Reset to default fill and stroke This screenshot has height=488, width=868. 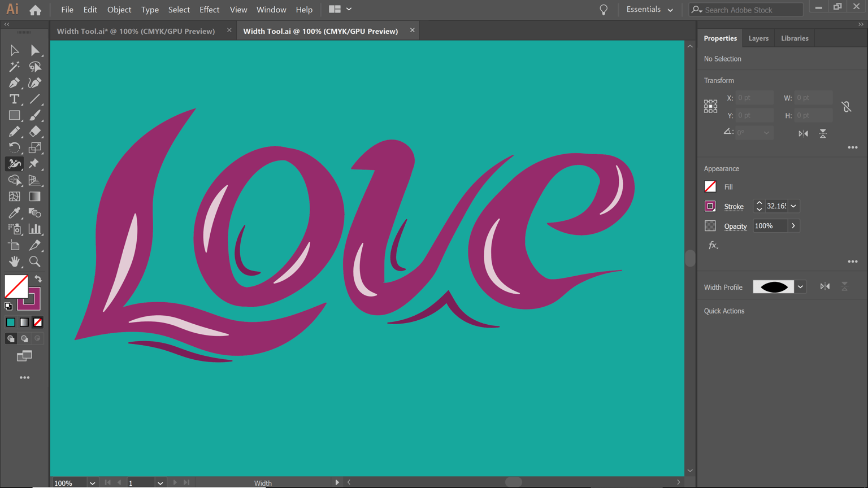(8, 306)
